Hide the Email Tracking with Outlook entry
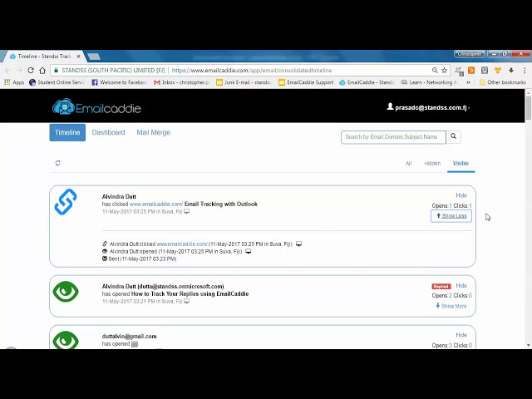This screenshot has width=532, height=399. click(461, 195)
